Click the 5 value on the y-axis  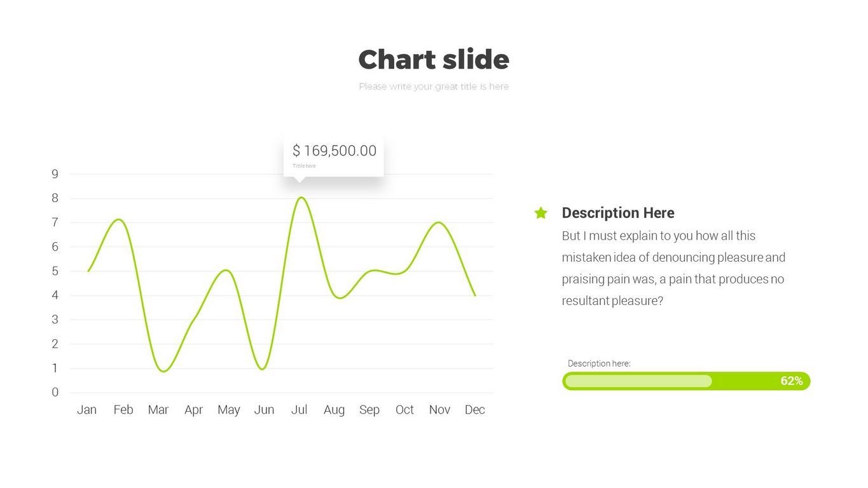55,271
